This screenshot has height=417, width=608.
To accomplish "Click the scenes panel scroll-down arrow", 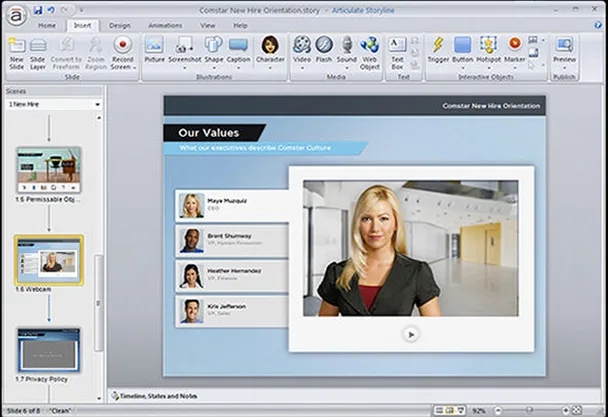I will (99, 398).
